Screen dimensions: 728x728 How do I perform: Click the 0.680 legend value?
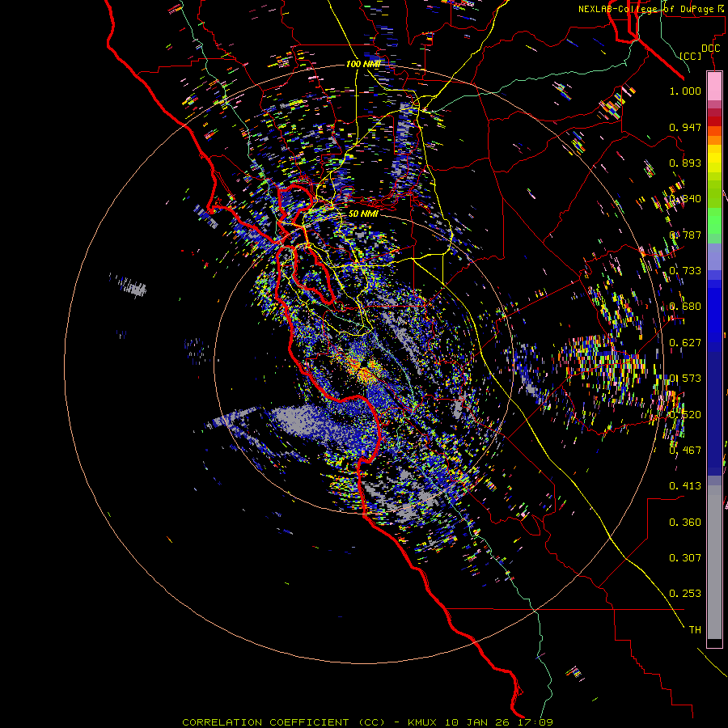685,307
